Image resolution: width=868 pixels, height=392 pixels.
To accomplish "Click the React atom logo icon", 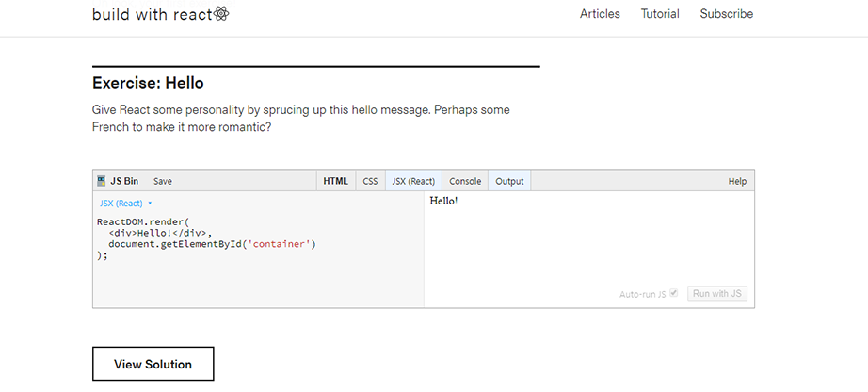I will [x=221, y=14].
